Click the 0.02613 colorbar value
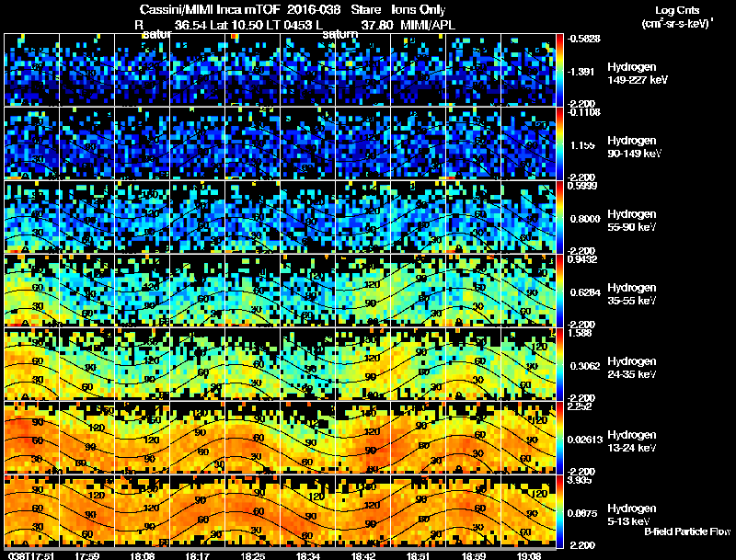Image resolution: width=736 pixels, height=560 pixels. [585, 440]
